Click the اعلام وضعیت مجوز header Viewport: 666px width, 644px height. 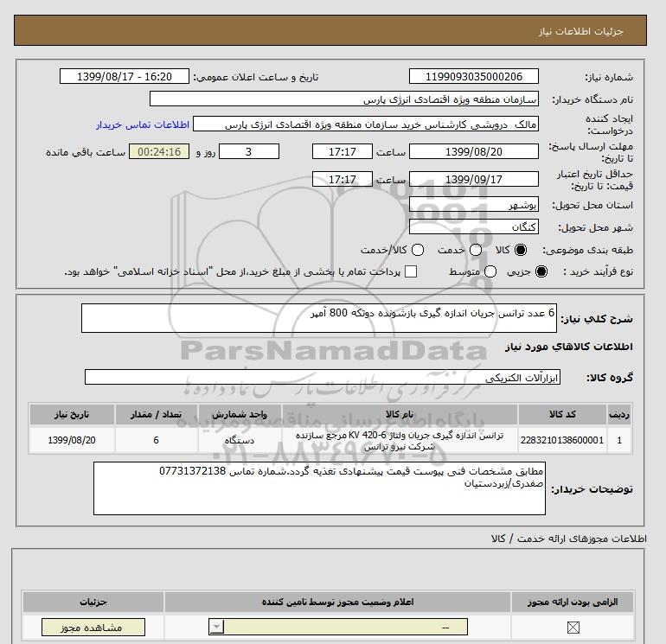(337, 602)
